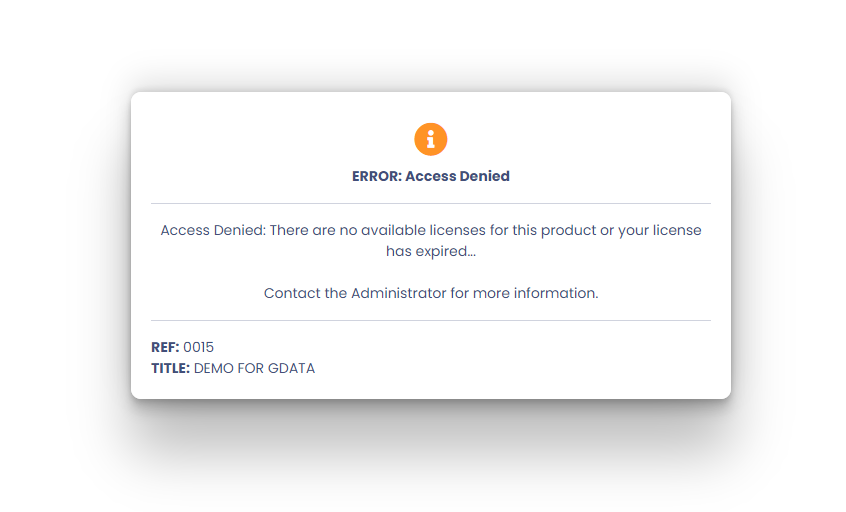Click the "DEMO FOR GDATA" title value
Image resolution: width=846 pixels, height=512 pixels.
tap(254, 368)
